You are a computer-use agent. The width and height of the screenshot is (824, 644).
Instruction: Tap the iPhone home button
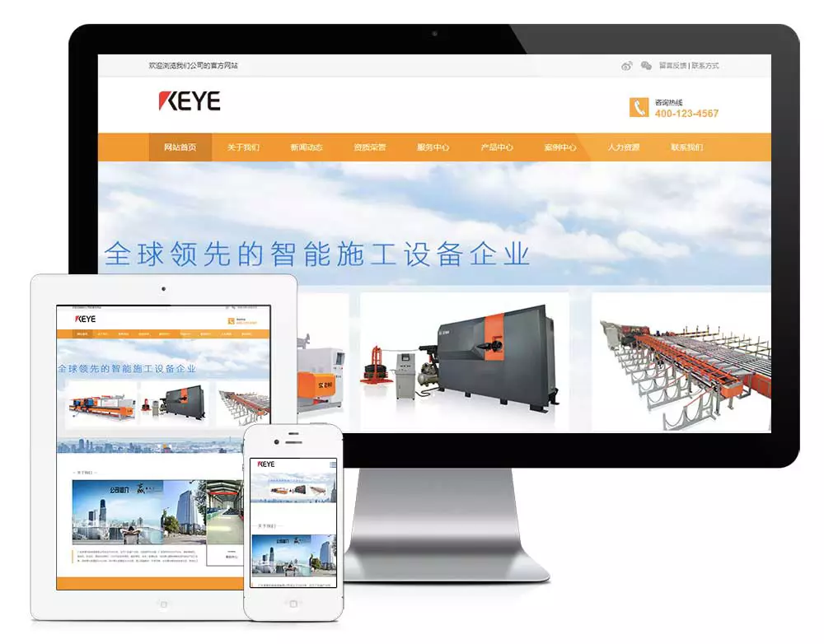[x=293, y=604]
